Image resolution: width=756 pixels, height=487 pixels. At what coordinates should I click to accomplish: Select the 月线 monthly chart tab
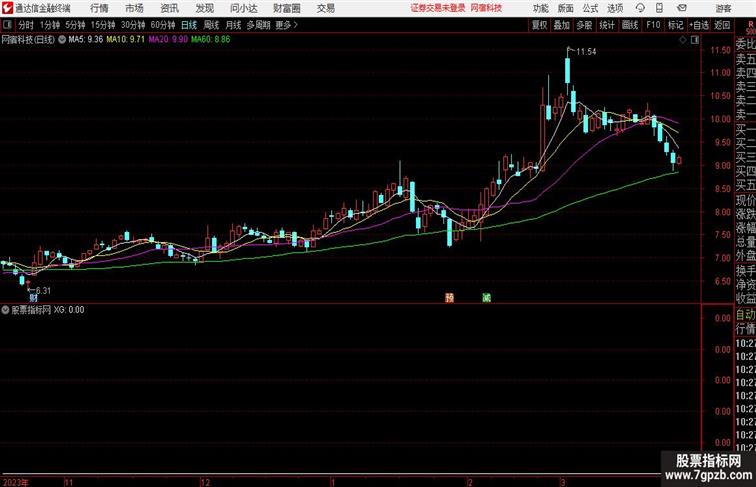pos(233,25)
